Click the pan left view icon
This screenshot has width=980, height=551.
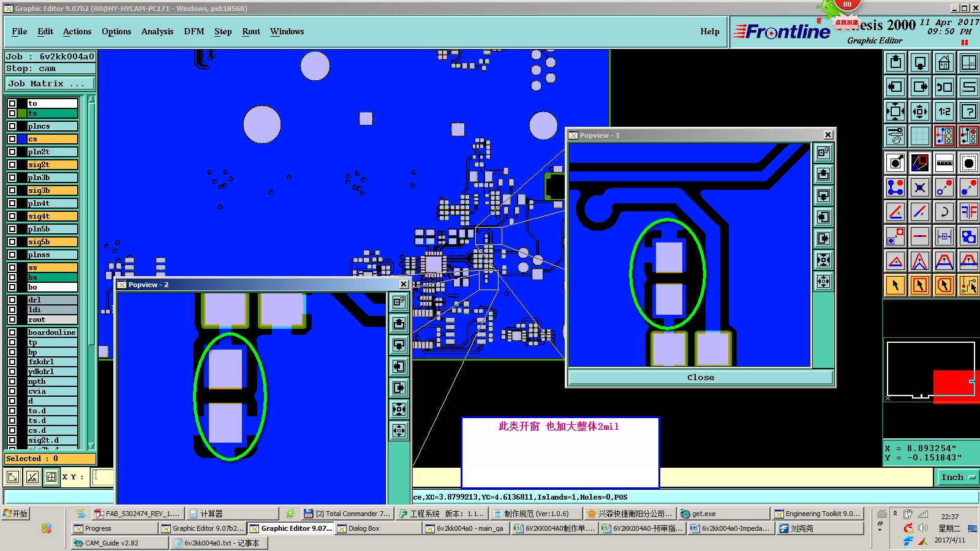click(895, 87)
